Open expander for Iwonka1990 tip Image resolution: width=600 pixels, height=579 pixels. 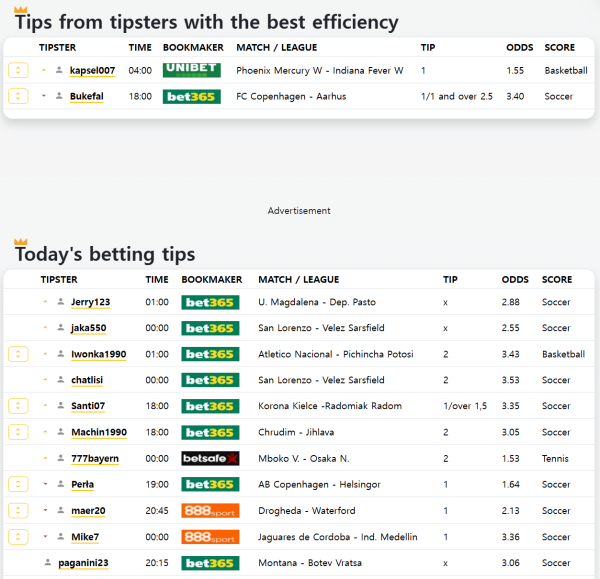(x=18, y=354)
